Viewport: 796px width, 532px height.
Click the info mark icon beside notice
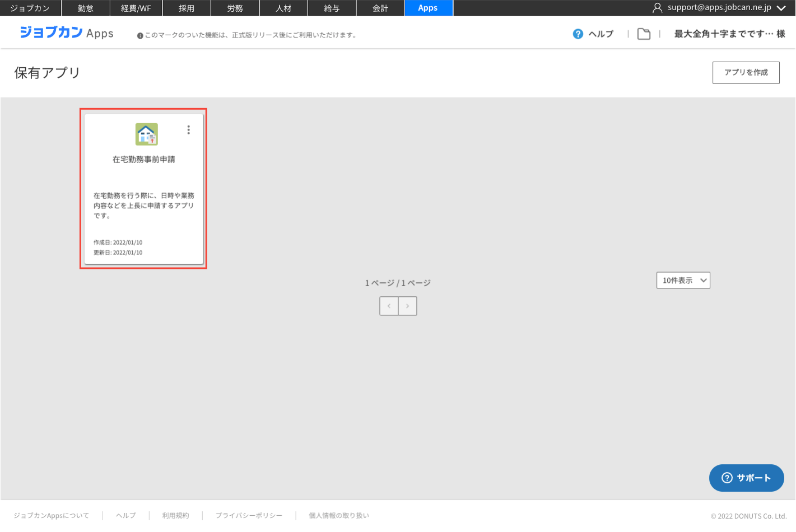point(140,36)
